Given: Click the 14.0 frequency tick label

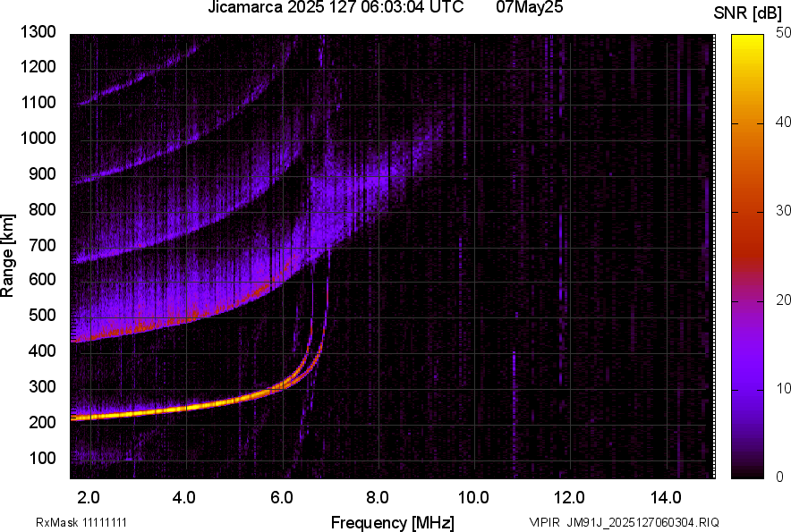Looking at the screenshot, I should coord(666,497).
